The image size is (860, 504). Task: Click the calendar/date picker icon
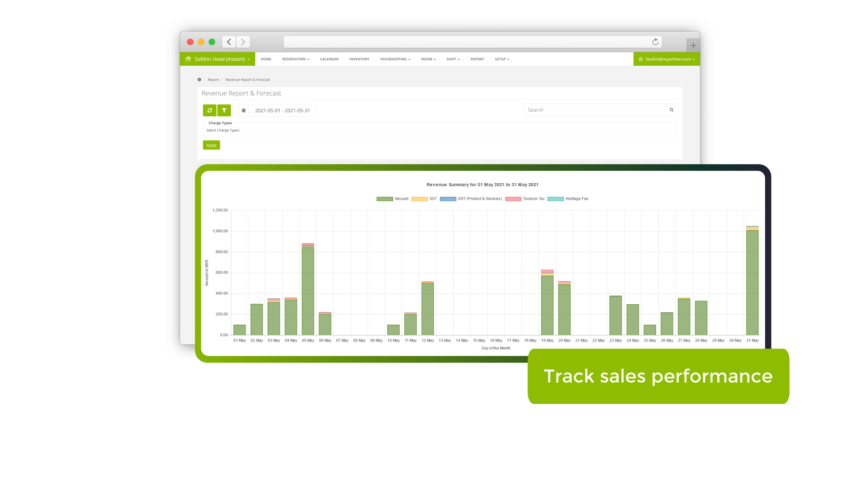pyautogui.click(x=243, y=110)
